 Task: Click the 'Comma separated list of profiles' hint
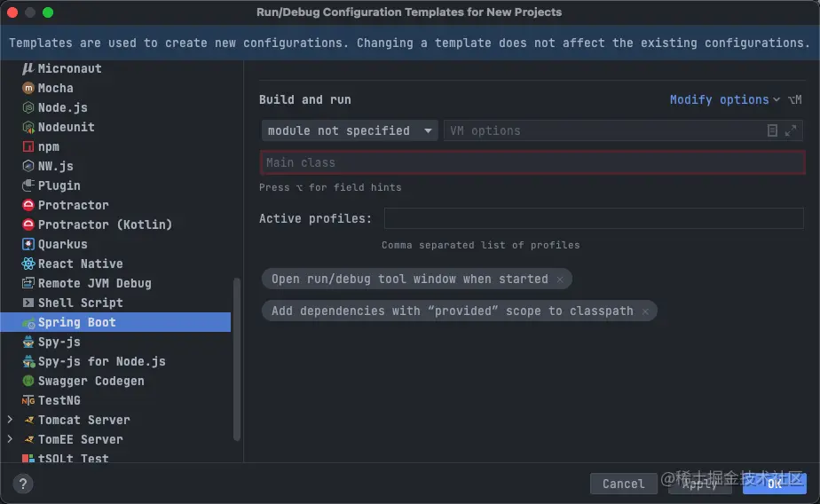[x=481, y=245]
